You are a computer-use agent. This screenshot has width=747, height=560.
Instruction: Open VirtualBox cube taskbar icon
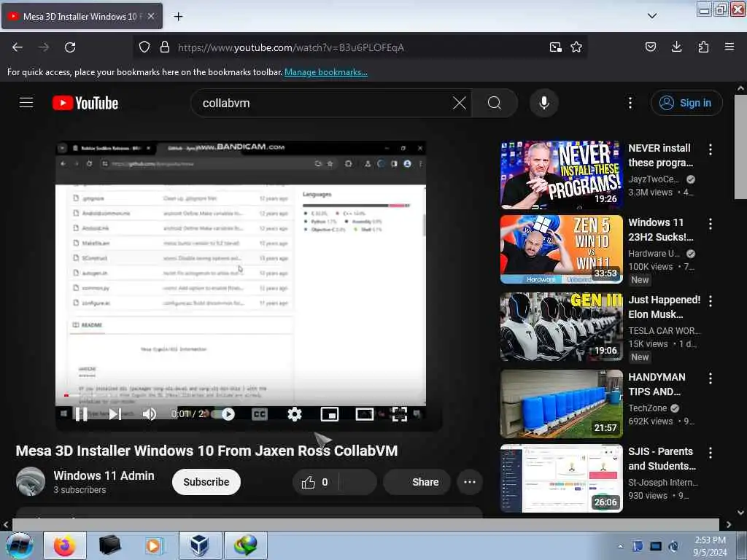[x=200, y=545]
